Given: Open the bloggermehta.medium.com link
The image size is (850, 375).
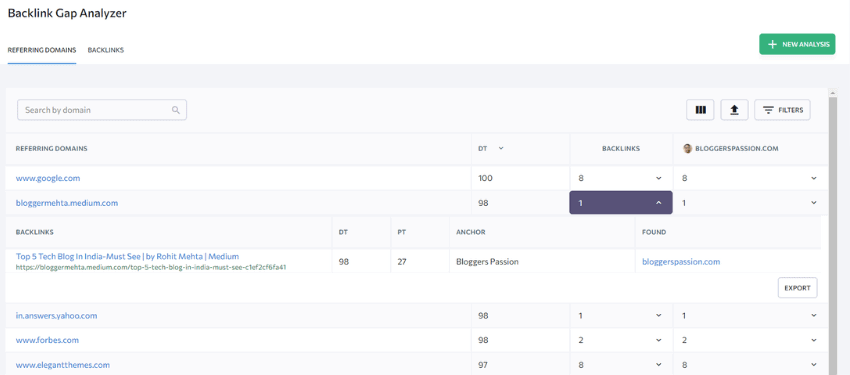Looking at the screenshot, I should coord(67,203).
